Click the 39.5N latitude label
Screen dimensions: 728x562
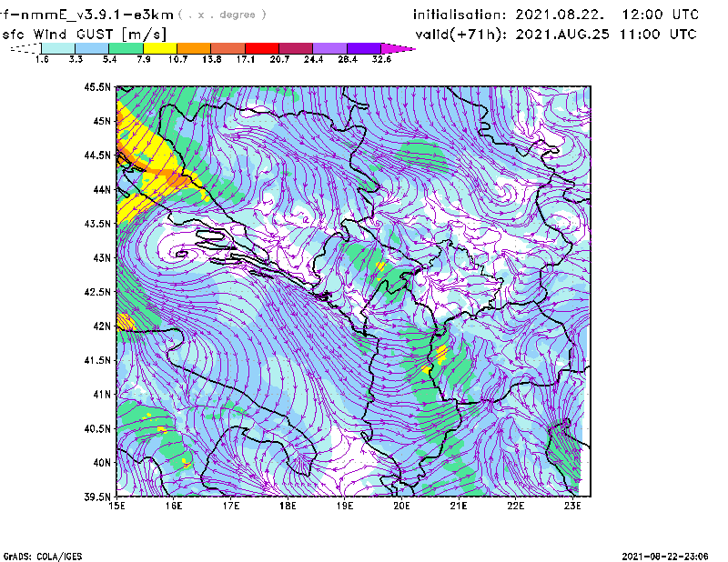coord(97,497)
